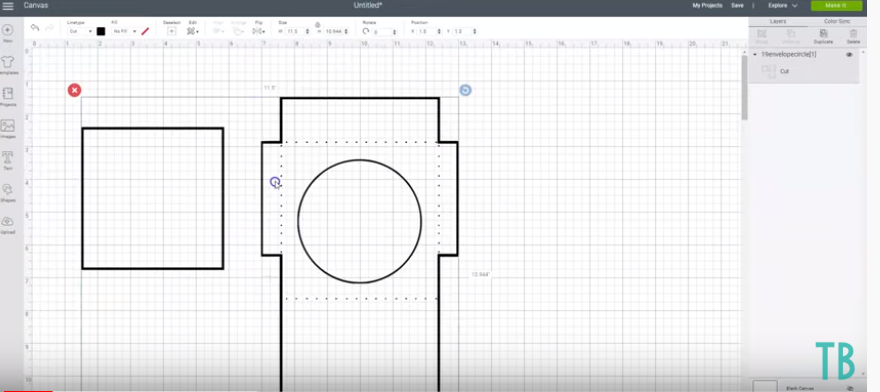Click the black linetype color swatch
The image size is (880, 392).
(101, 31)
